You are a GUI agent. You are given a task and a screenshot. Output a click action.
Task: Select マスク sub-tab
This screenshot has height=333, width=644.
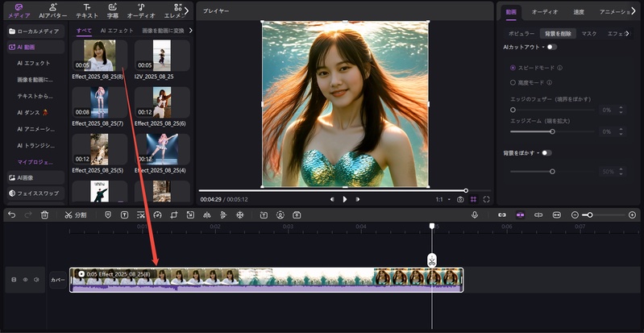pos(589,34)
